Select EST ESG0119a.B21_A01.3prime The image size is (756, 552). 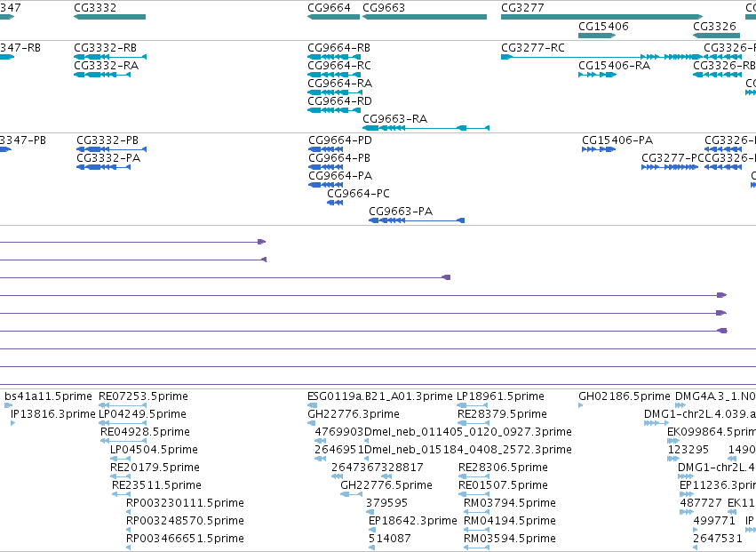point(312,405)
